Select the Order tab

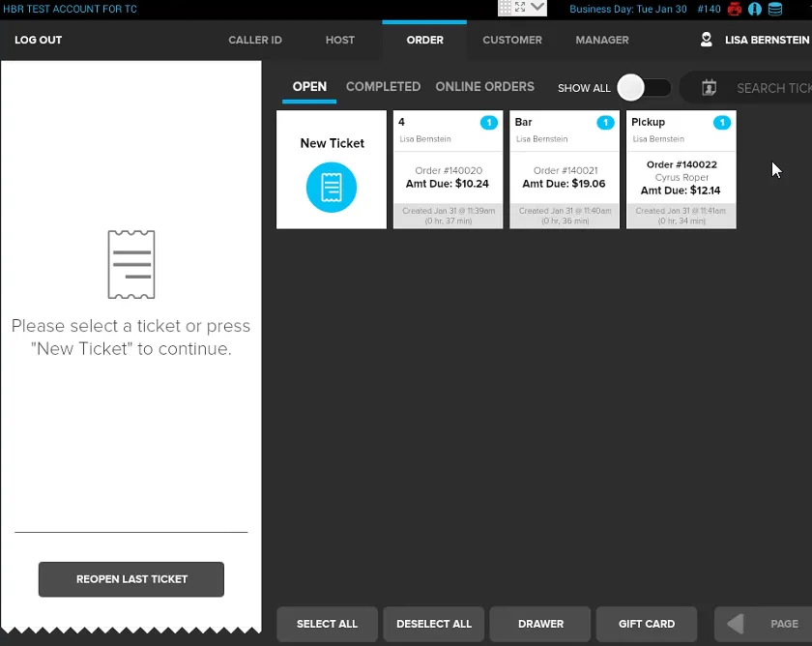coord(424,40)
